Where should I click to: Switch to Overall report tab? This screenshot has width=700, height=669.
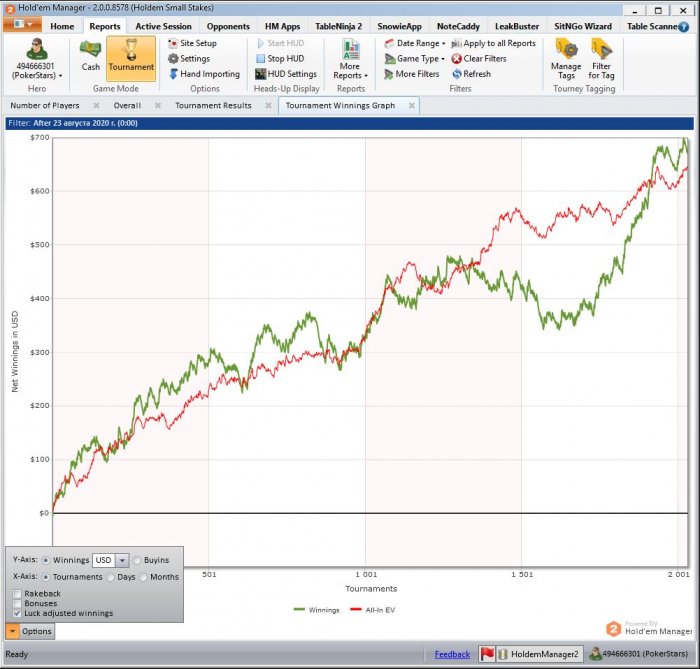point(127,105)
